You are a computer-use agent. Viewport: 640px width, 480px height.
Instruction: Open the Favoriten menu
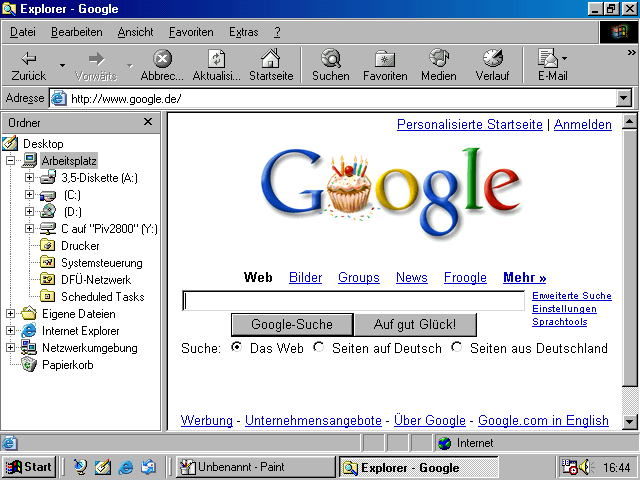[x=191, y=32]
